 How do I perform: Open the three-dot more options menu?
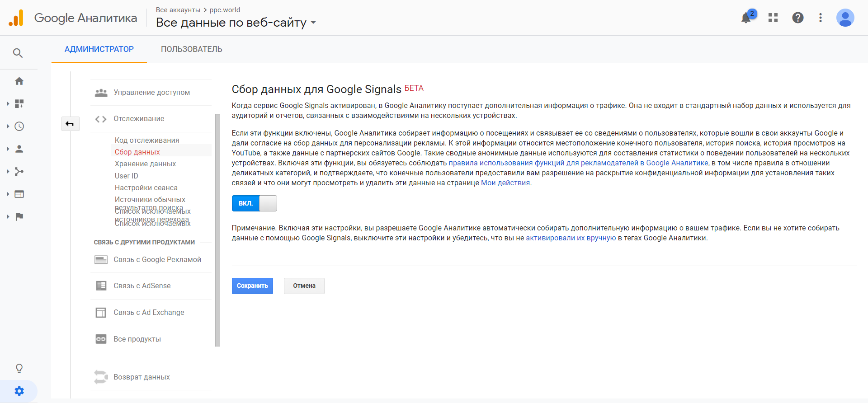click(x=821, y=18)
